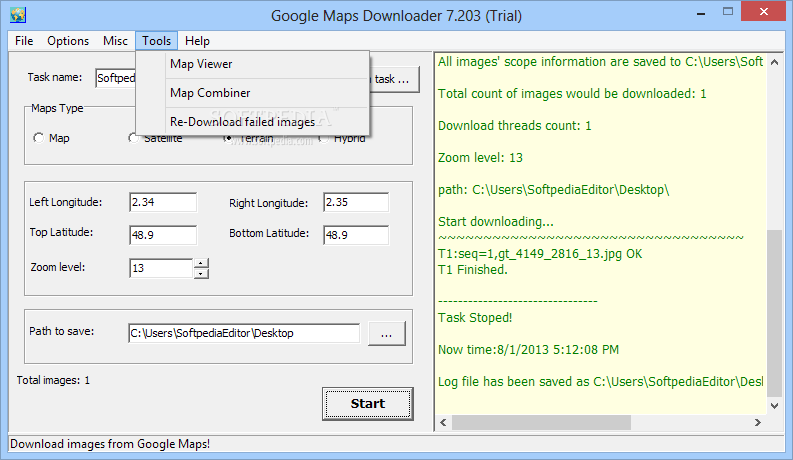
Task: Start the download task
Action: 368,404
